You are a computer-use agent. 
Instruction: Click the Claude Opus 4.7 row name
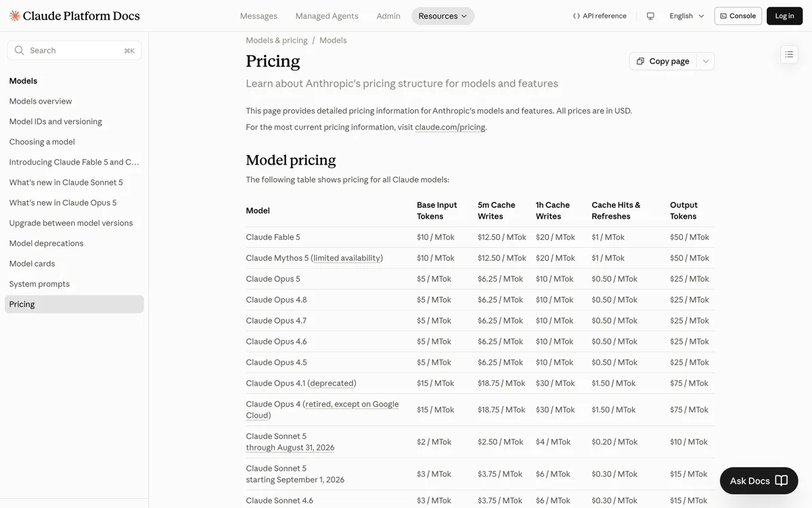coord(276,321)
